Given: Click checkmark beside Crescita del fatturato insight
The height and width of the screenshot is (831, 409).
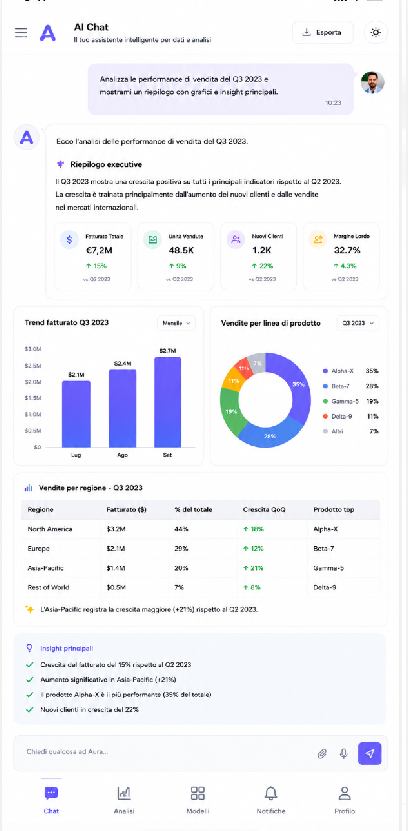Looking at the screenshot, I should point(29,665).
